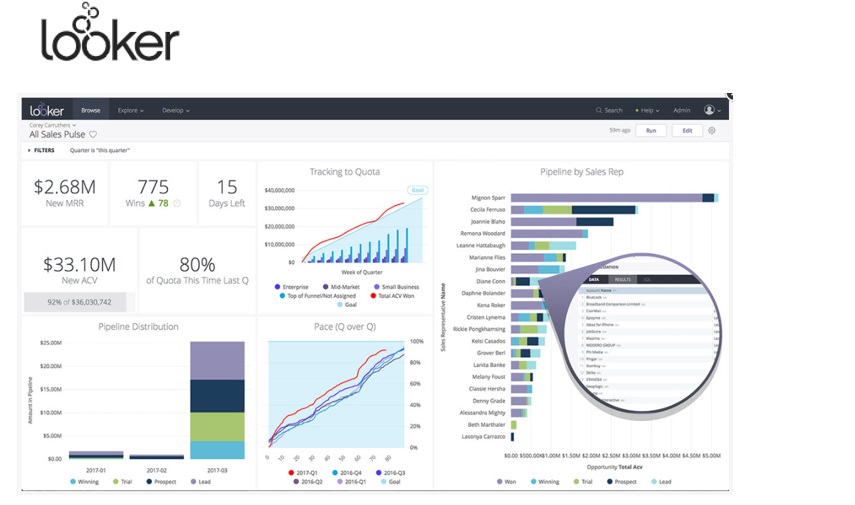The image size is (855, 505).
Task: Switch to RESULTS tab in magnified panel
Action: [622, 279]
